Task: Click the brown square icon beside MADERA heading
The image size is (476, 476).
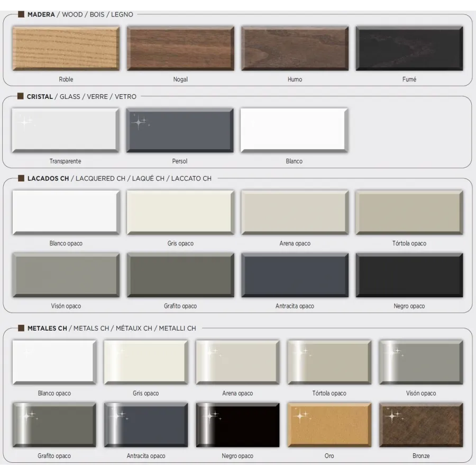Action: coord(21,14)
